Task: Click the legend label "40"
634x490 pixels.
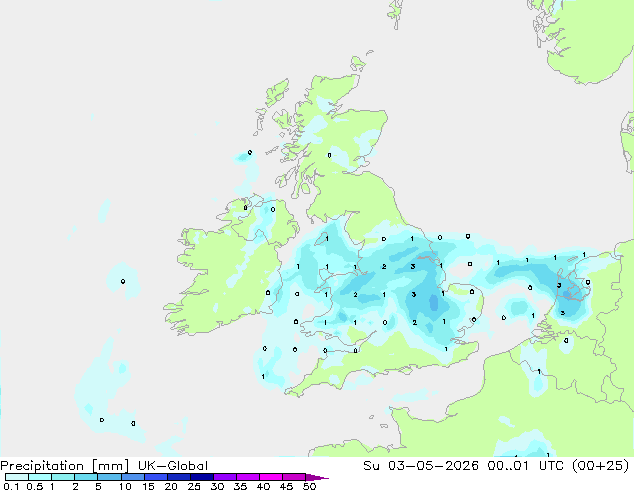Action: tap(263, 486)
